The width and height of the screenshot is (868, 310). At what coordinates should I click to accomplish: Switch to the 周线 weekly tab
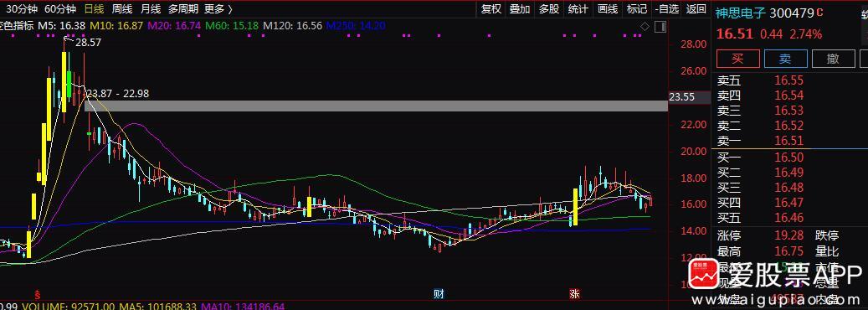(121, 9)
